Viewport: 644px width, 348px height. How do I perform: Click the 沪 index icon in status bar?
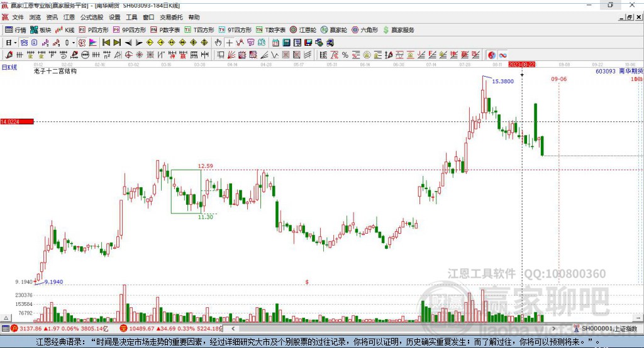point(14,329)
